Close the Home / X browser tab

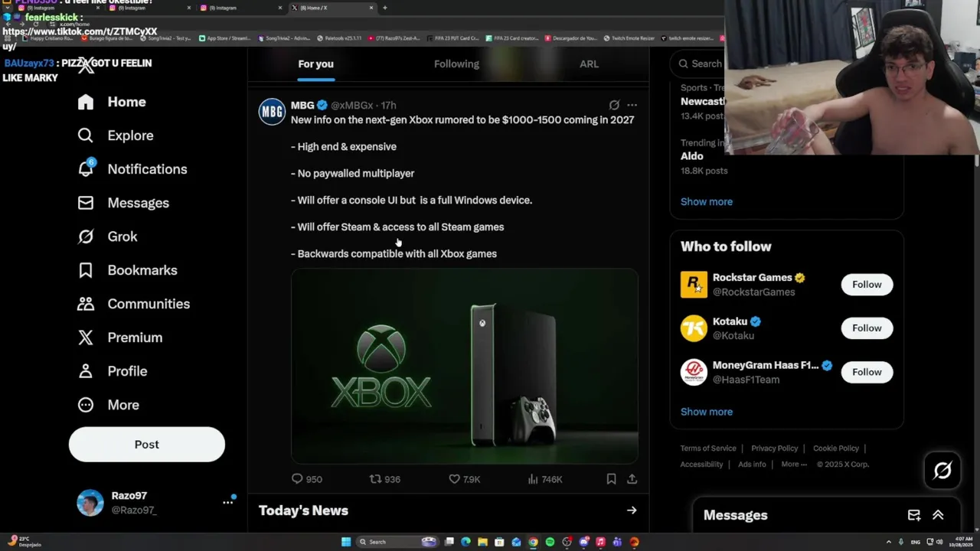371,8
